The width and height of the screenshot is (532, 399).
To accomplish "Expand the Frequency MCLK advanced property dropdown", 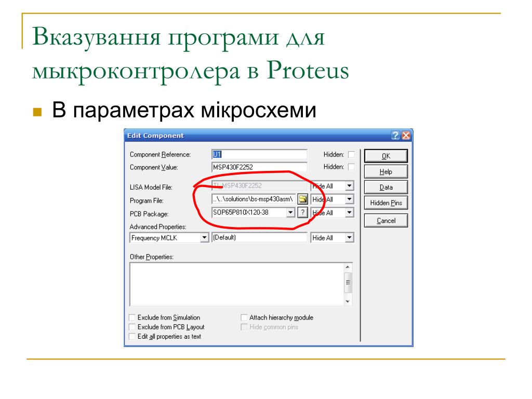I will (x=204, y=237).
